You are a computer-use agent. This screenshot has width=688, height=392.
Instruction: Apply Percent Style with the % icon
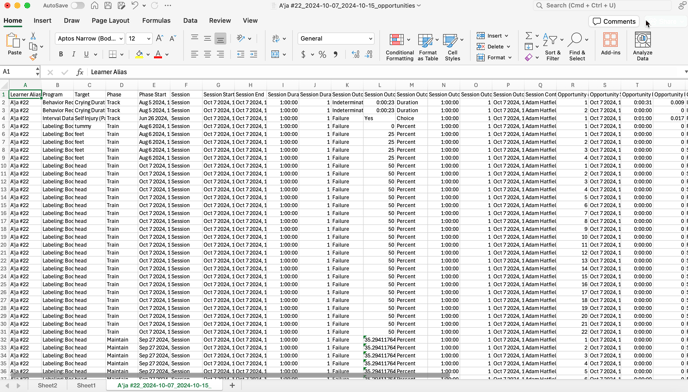coord(322,54)
